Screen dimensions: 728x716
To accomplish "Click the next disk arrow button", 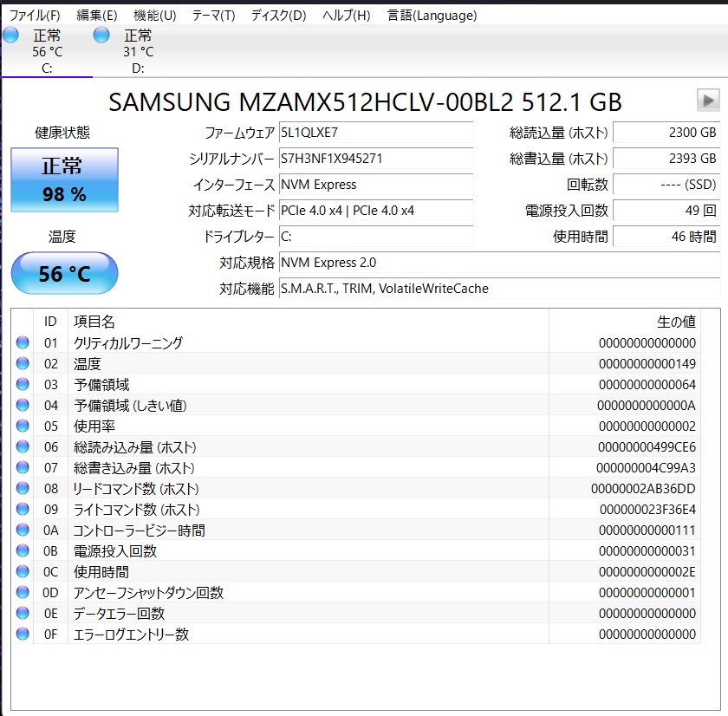I will (708, 101).
